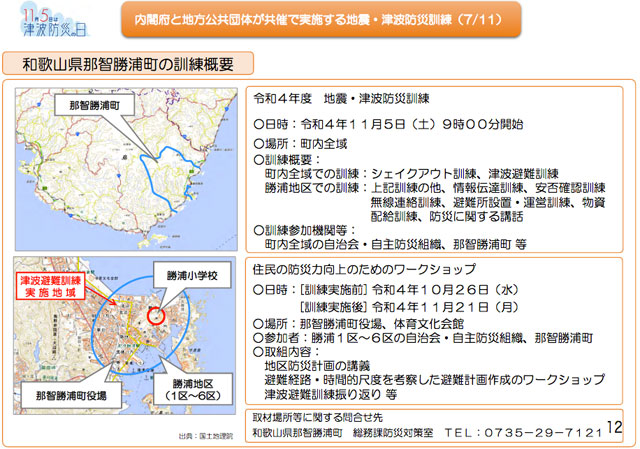This screenshot has width=640, height=449.
Task: Click the line 訓練概要：
Action: 287,160
